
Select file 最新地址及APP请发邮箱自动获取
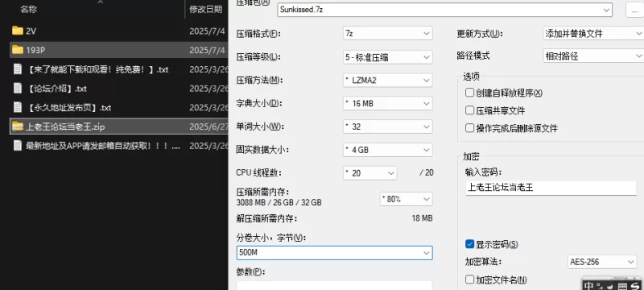tap(103, 146)
